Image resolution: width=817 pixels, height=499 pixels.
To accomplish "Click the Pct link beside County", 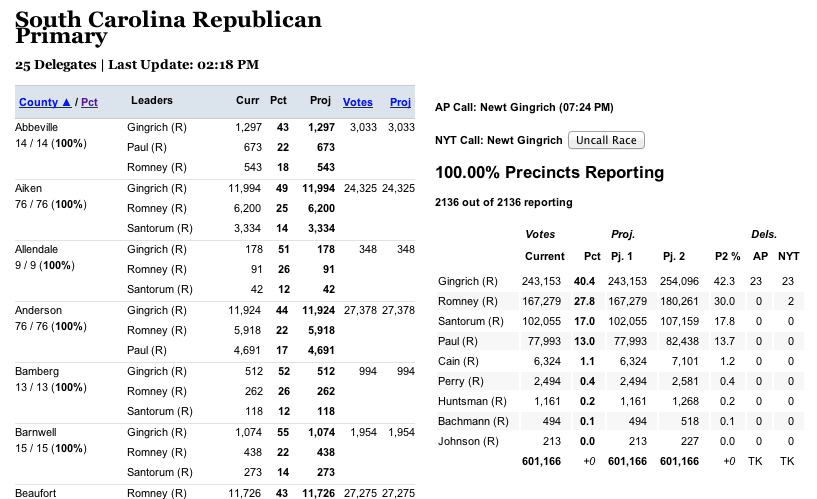I will 89,102.
